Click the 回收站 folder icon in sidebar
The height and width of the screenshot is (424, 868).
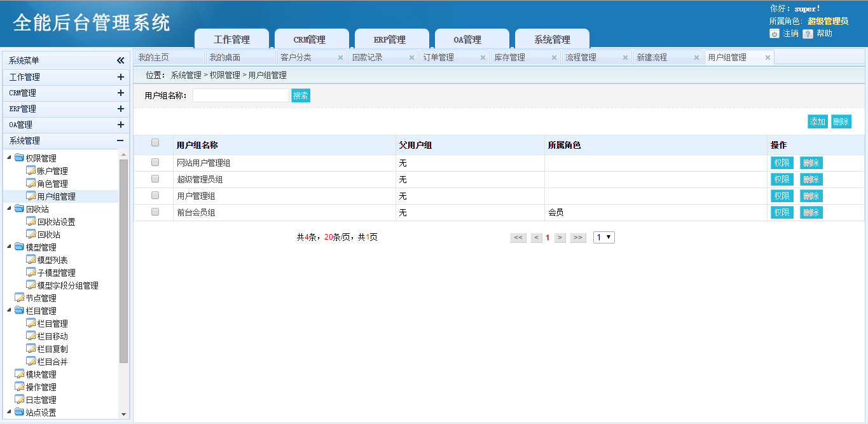pyautogui.click(x=19, y=209)
